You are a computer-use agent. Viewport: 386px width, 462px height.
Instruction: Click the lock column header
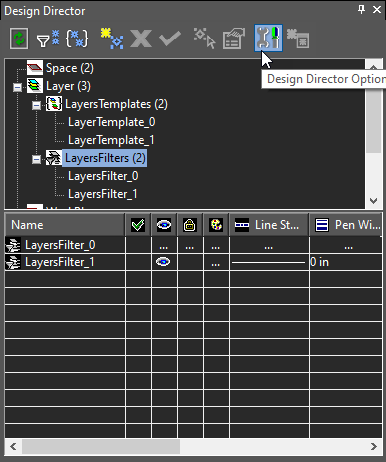coord(190,225)
